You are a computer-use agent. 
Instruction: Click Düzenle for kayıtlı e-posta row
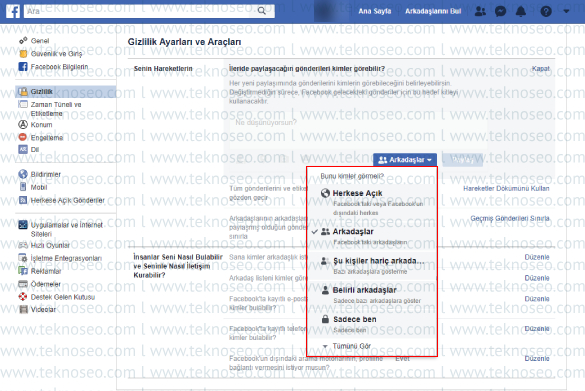[537, 299]
